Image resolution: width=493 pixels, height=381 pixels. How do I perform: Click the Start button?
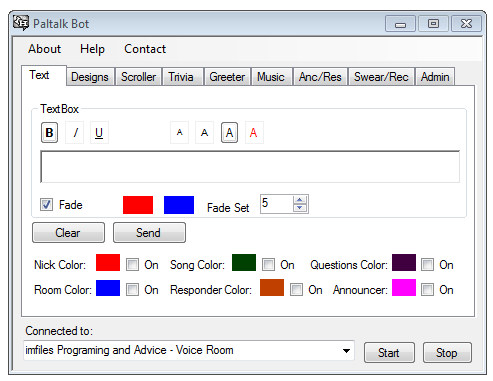[x=389, y=352]
